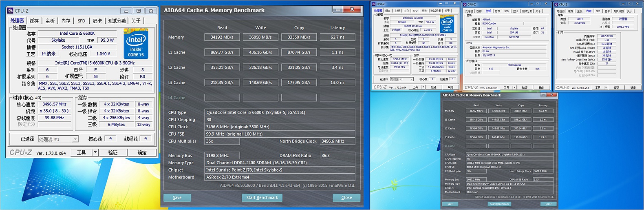Click 倍频 value x 35.0 (8 - 39) in large CPU-Z
644x210 pixels.
click(x=55, y=111)
